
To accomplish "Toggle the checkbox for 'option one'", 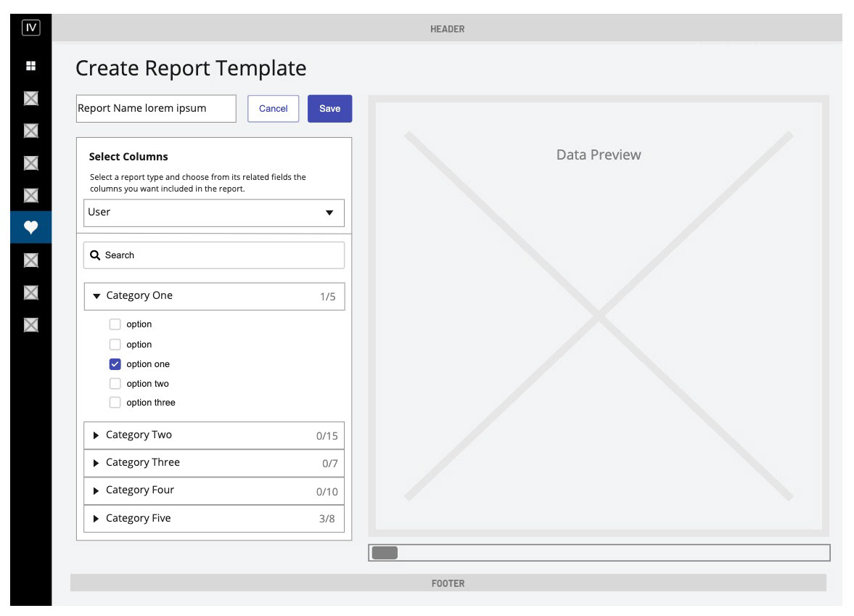I will (115, 364).
